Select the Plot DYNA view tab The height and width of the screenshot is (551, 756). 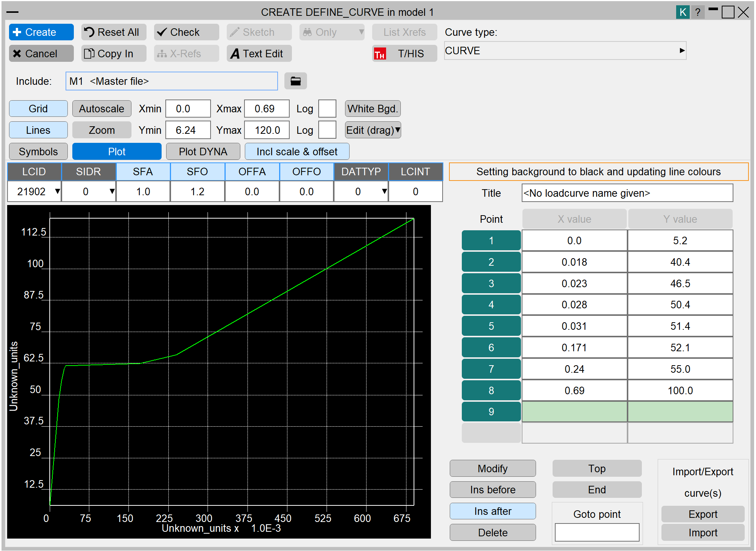203,152
